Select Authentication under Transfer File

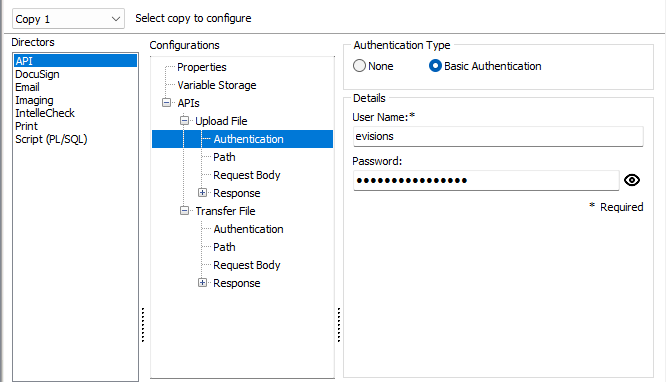tap(248, 229)
